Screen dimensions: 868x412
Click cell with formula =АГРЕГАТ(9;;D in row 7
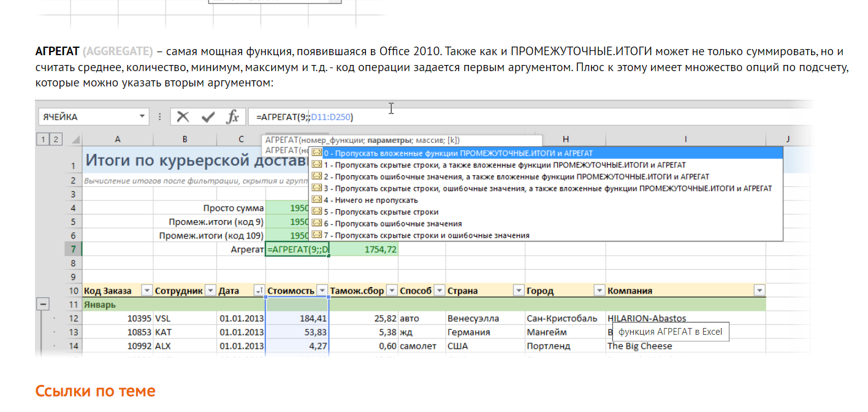(297, 250)
